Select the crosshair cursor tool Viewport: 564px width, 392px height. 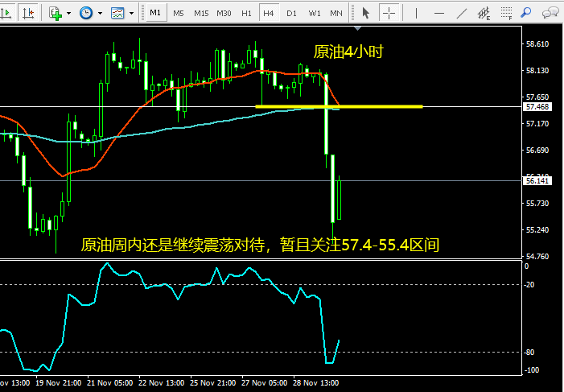tap(389, 14)
